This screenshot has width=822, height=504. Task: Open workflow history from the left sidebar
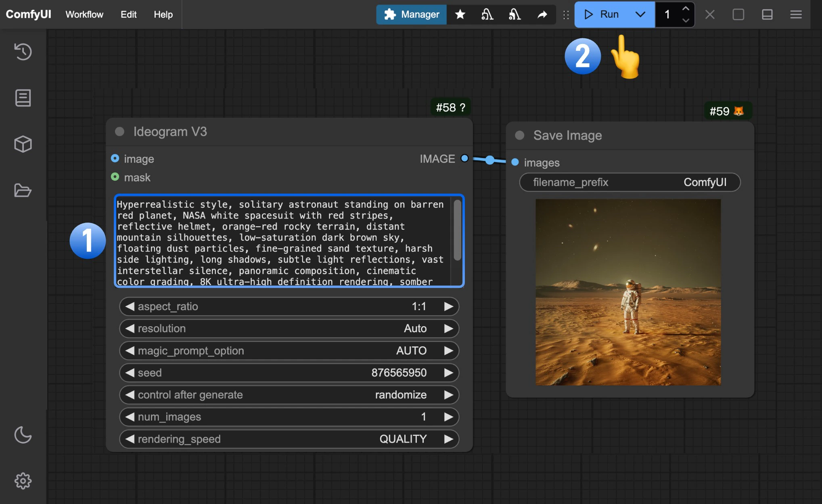point(23,52)
